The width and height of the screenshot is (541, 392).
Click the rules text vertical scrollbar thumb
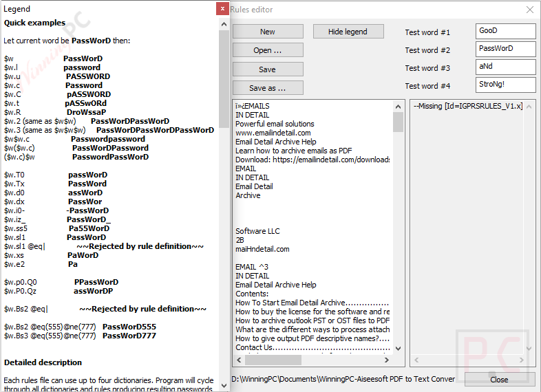[398, 122]
